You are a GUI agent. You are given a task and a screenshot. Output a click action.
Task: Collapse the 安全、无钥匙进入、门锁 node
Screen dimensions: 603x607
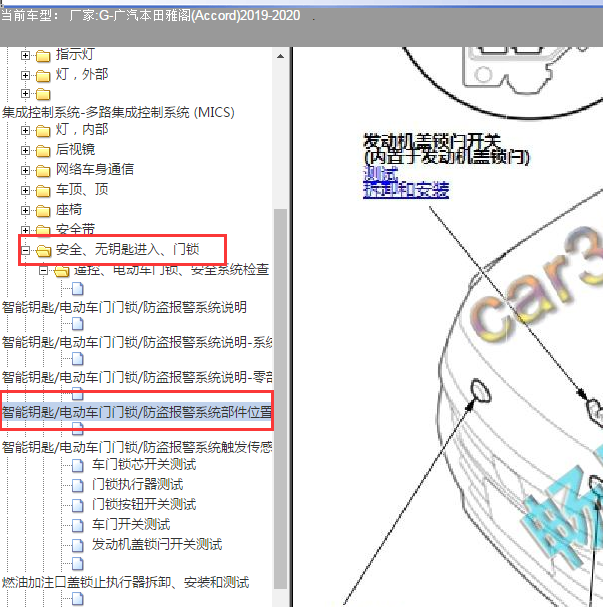[x=25, y=250]
